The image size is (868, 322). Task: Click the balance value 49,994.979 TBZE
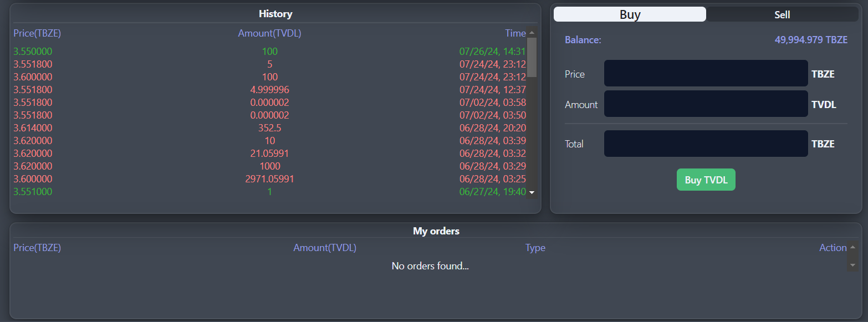[810, 40]
